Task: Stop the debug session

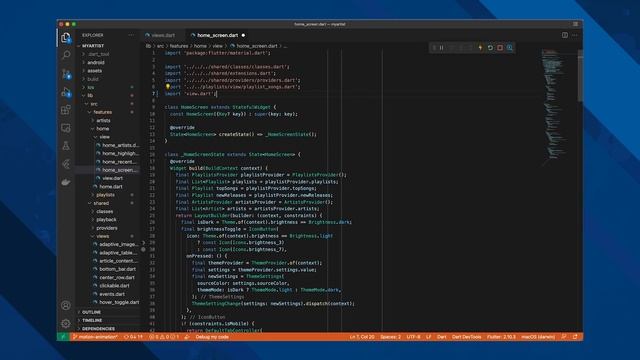Action: [x=500, y=48]
